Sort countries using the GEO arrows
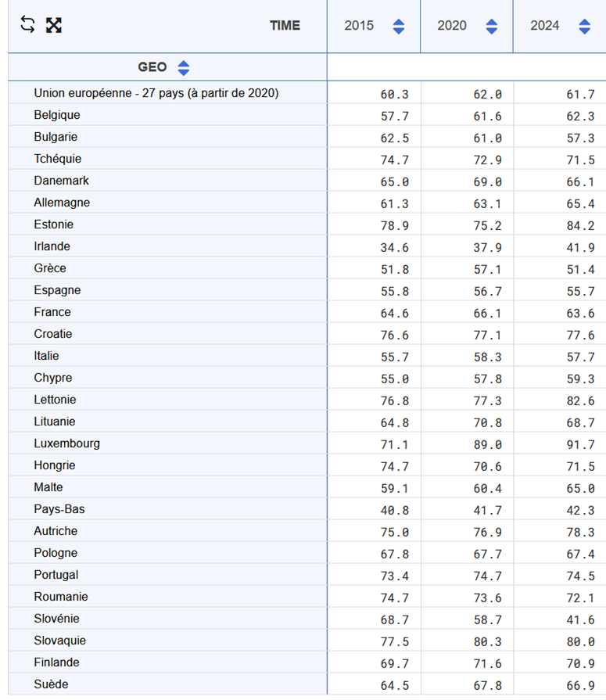The width and height of the screenshot is (606, 700). tap(184, 68)
